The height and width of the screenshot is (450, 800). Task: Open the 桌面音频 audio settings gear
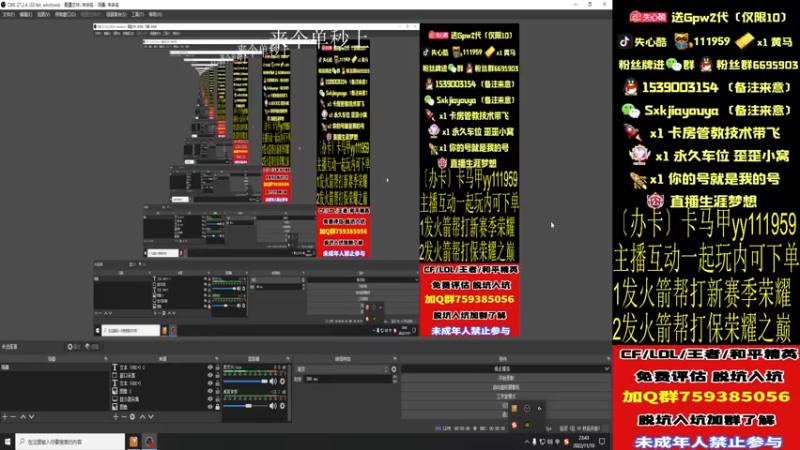coord(283,406)
